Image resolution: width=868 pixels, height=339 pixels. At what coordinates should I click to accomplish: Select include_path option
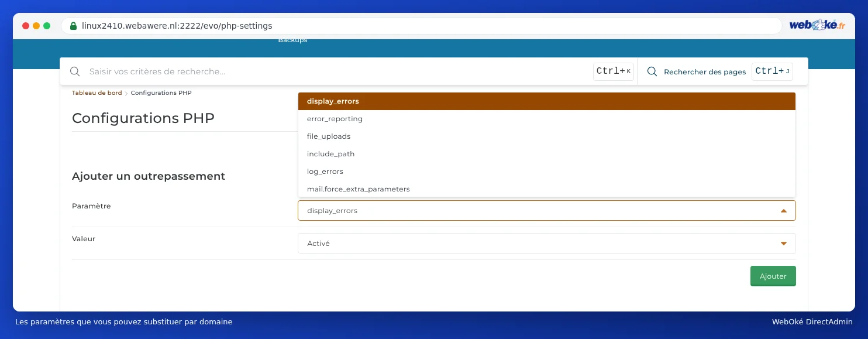[x=547, y=154]
